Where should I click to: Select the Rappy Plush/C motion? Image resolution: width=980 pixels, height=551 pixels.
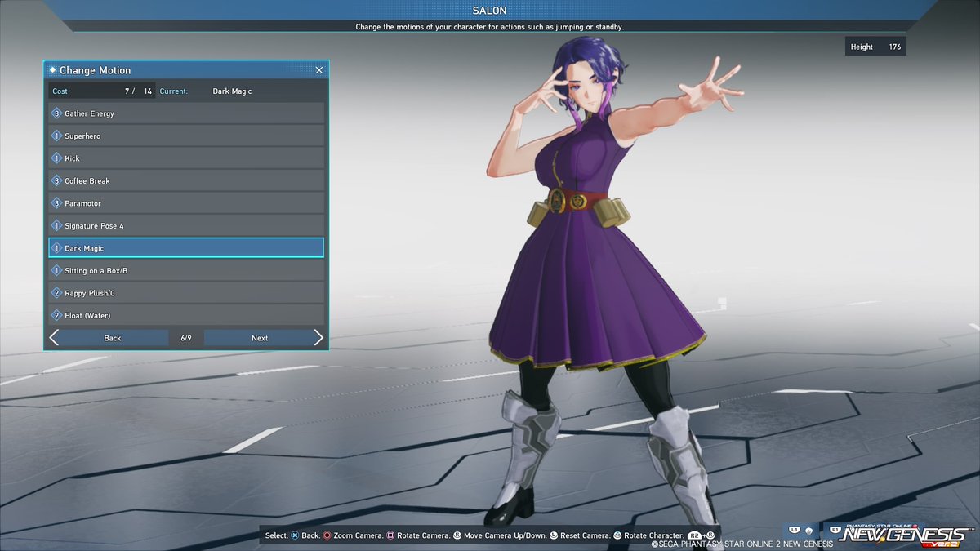coord(186,292)
